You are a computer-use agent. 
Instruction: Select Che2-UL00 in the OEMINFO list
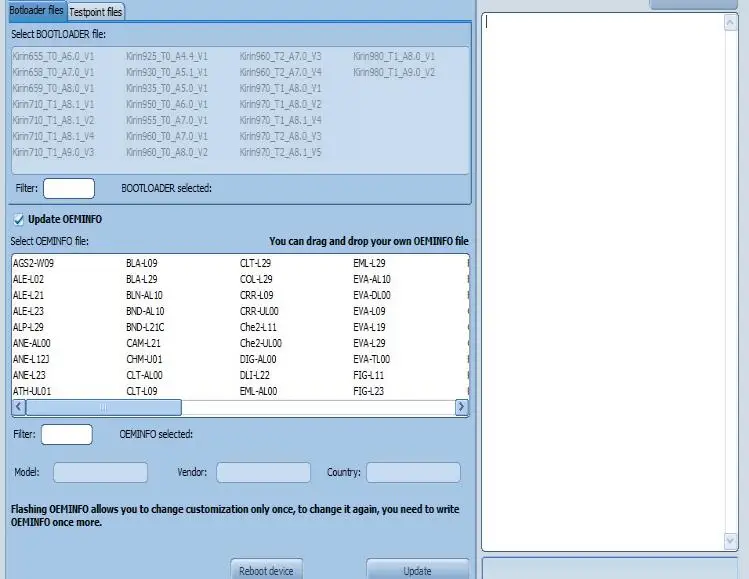coord(261,343)
